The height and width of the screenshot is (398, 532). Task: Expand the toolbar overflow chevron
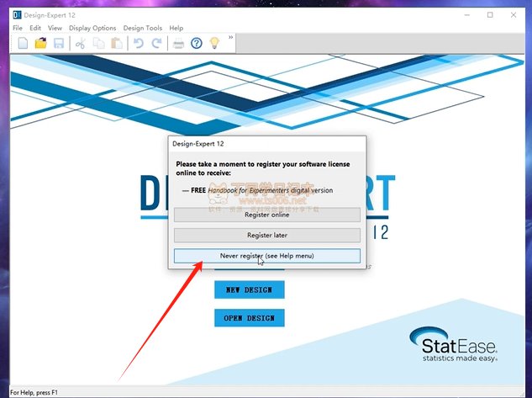[x=231, y=37]
